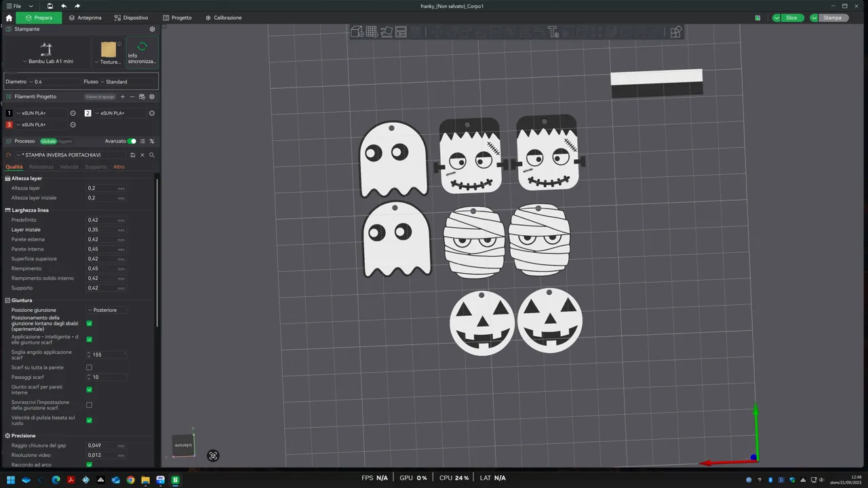
Task: Open the Assembly view puzzle icon
Action: pyautogui.click(x=675, y=32)
